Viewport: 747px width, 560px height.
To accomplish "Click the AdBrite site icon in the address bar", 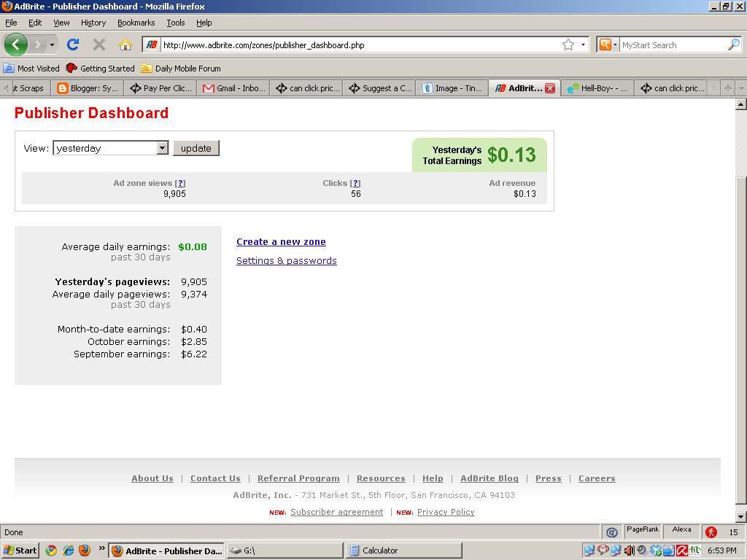I will tap(152, 44).
